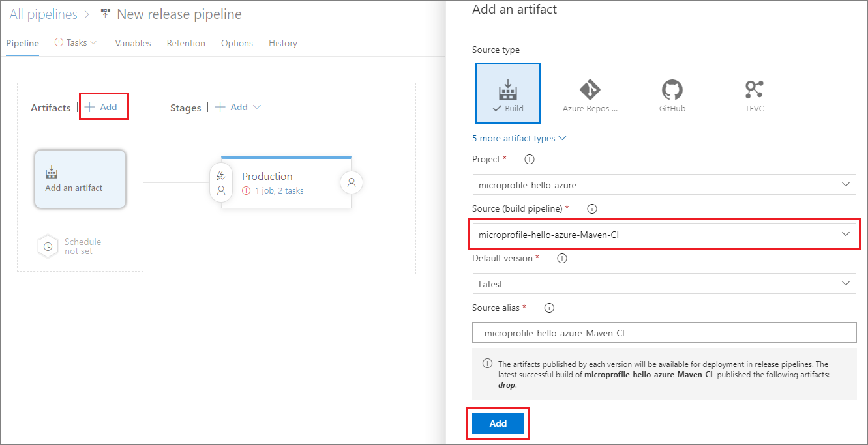
Task: Select the TFVC source type
Action: [754, 93]
